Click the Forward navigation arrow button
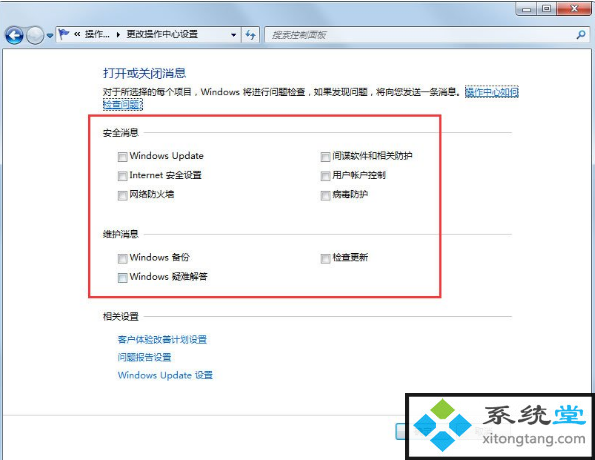The height and width of the screenshot is (460, 595). 35,36
